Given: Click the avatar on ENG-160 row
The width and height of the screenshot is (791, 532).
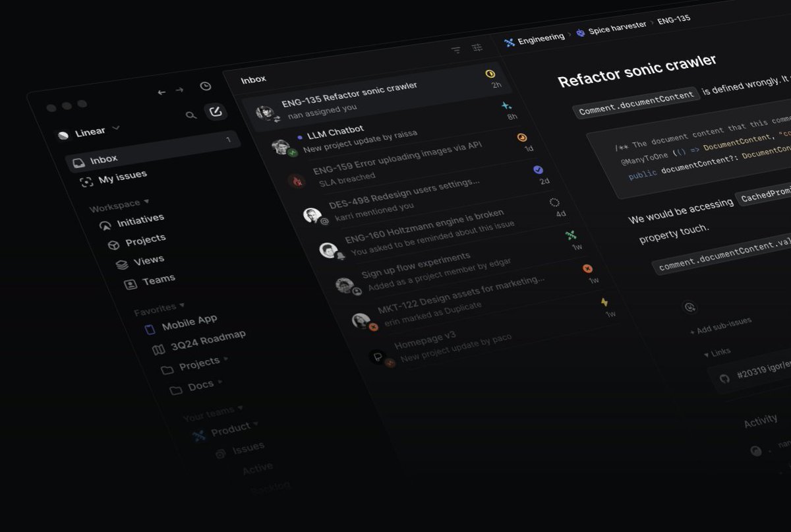Looking at the screenshot, I should point(328,250).
